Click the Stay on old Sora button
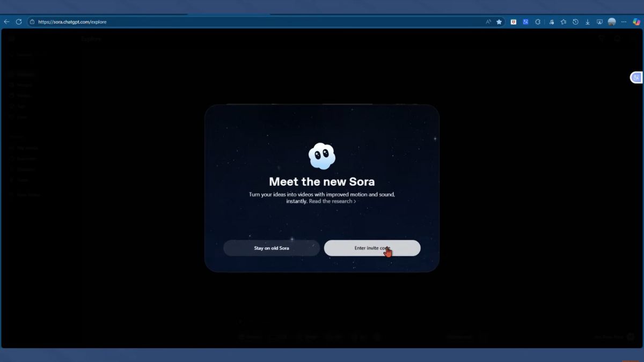This screenshot has height=362, width=644. 272,248
